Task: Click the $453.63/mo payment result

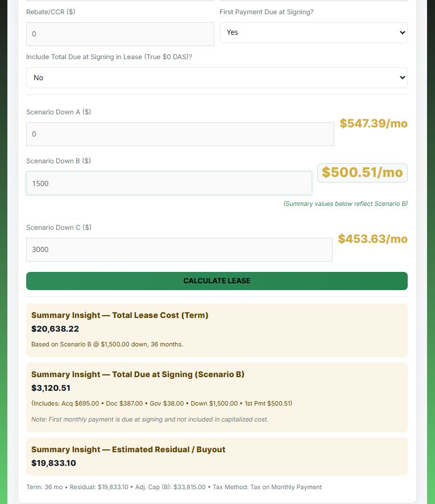Action: pyautogui.click(x=372, y=239)
